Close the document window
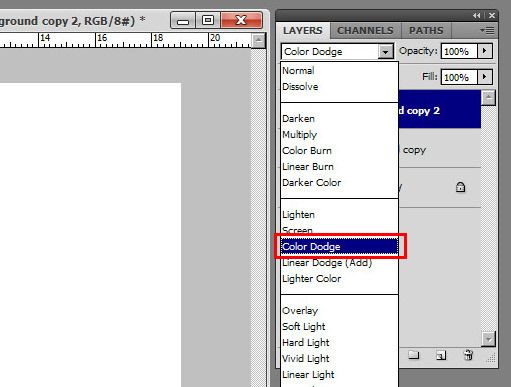Viewport: 511px width, 387px height. pyautogui.click(x=241, y=21)
